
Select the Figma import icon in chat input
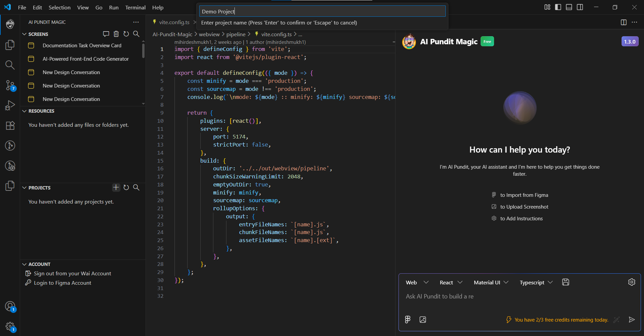(407, 319)
